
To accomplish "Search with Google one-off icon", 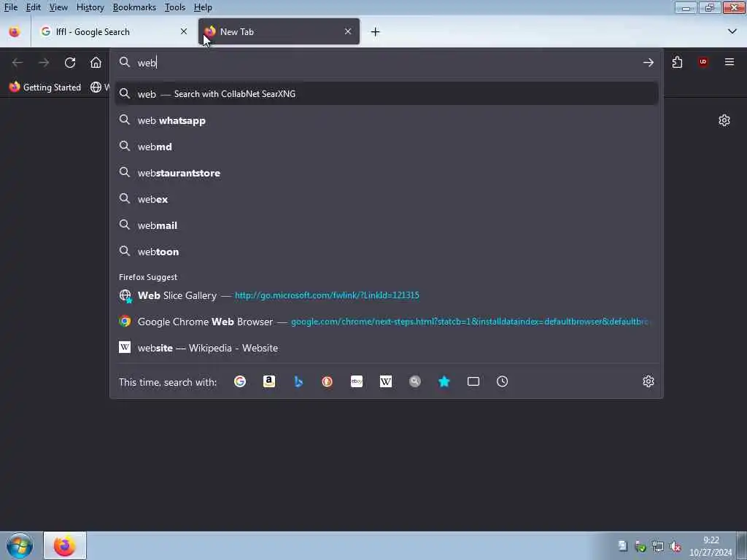I will pos(239,381).
